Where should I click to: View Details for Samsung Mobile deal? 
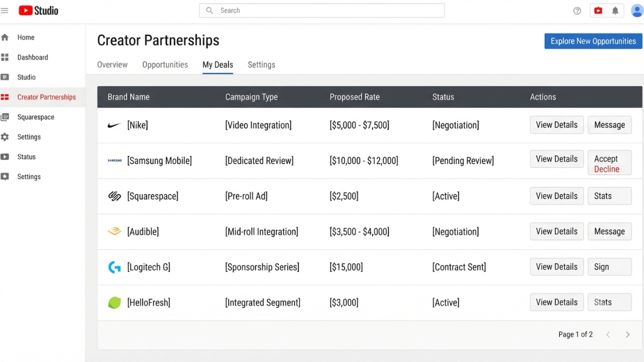[x=557, y=159]
